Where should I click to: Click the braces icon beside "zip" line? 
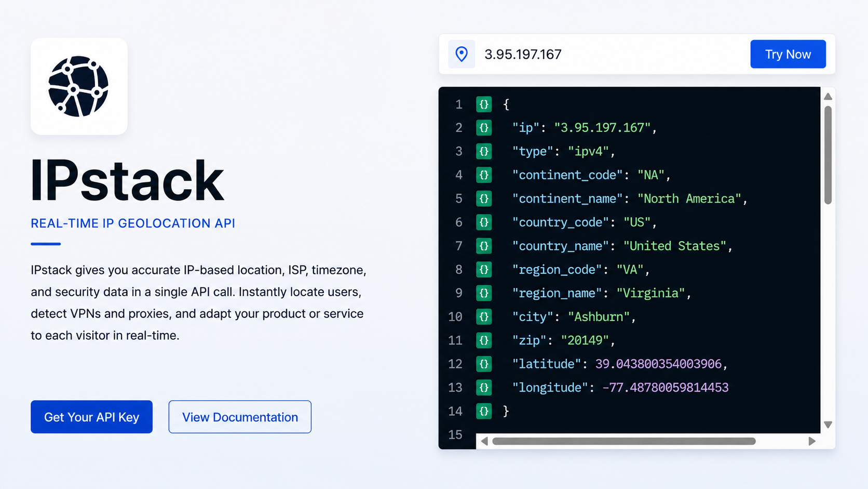pyautogui.click(x=484, y=340)
